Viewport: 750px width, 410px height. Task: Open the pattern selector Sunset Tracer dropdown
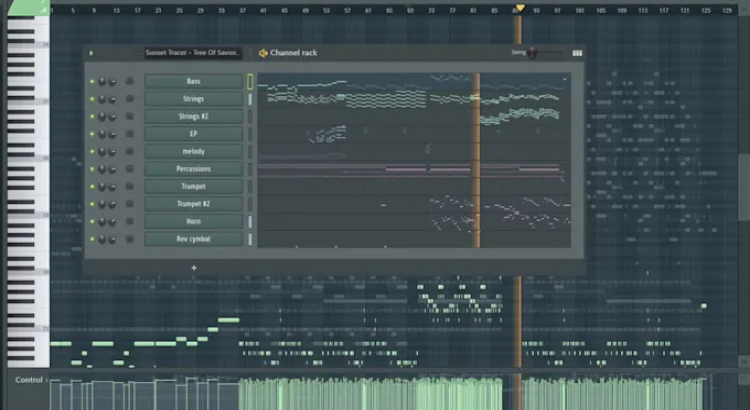pos(192,53)
